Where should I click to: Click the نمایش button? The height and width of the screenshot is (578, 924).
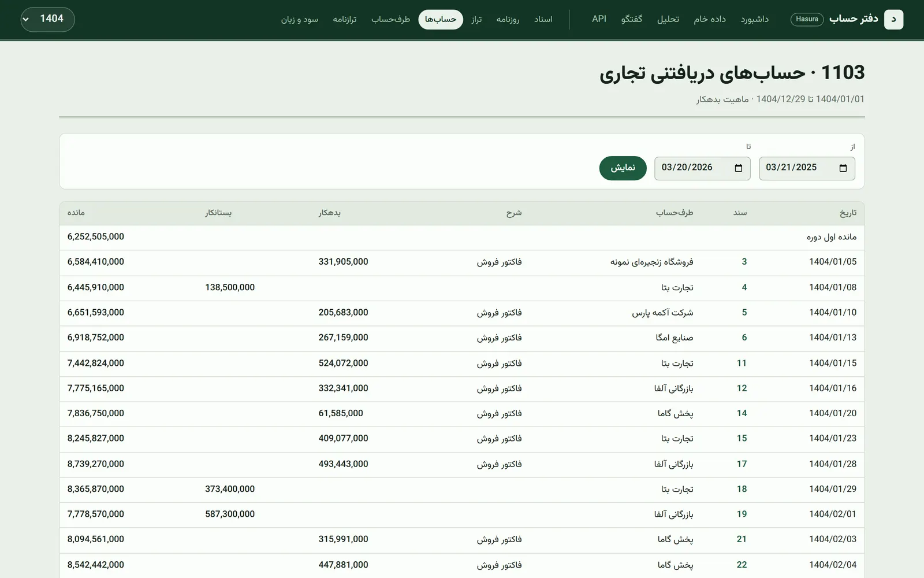click(x=623, y=168)
